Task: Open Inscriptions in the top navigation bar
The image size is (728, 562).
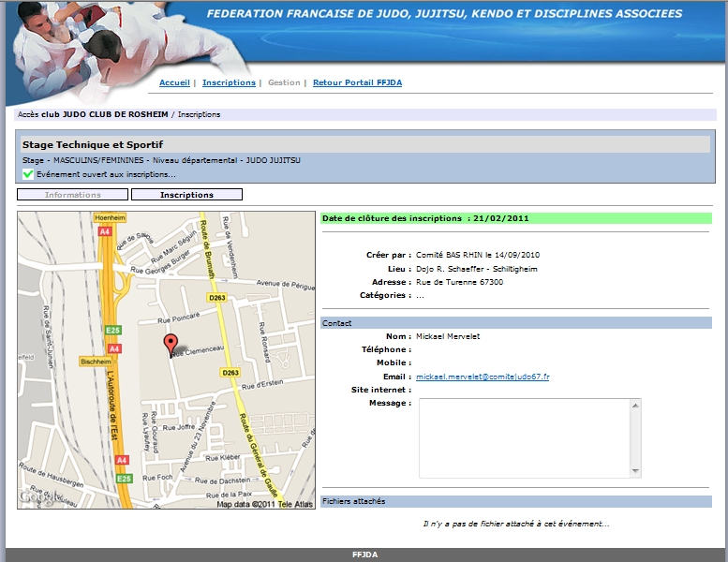Action: click(x=229, y=82)
